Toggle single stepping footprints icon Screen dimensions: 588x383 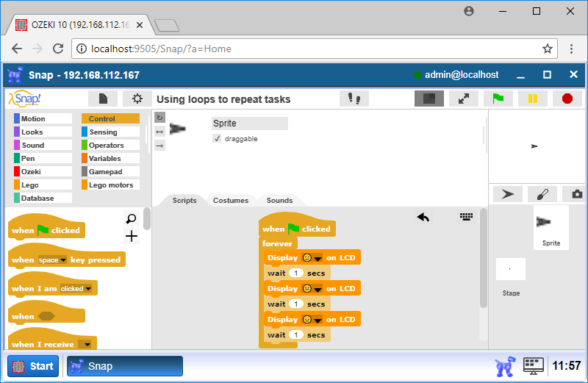point(354,99)
